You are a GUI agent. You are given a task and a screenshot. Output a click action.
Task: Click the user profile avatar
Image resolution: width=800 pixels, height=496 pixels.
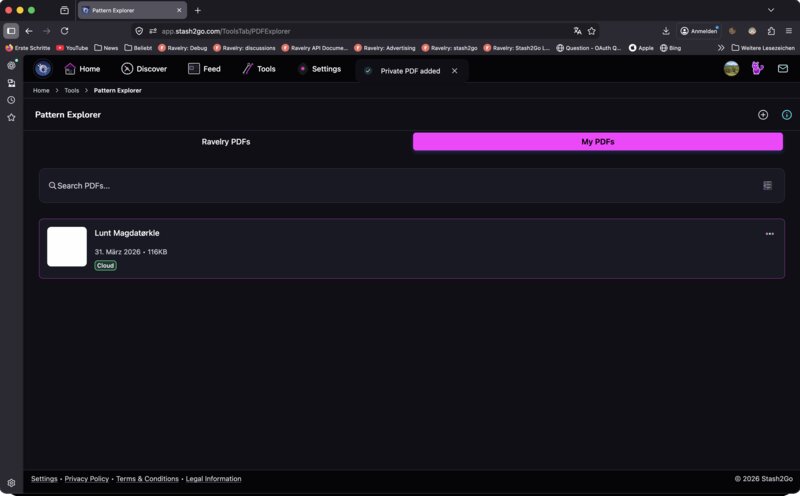coord(731,69)
